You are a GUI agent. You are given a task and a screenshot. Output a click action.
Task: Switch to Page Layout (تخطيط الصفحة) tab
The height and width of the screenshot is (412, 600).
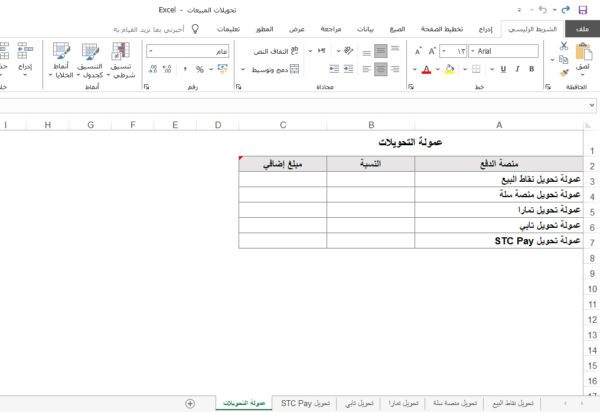(x=442, y=29)
